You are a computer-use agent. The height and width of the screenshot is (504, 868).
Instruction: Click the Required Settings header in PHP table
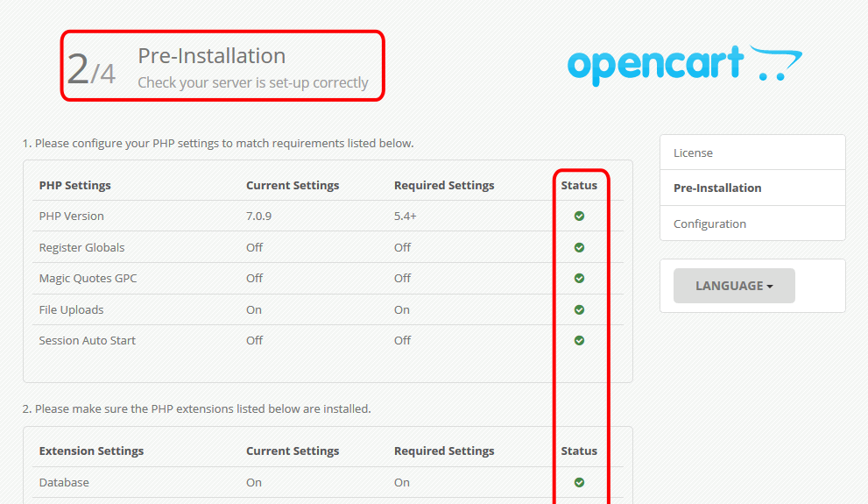(x=444, y=186)
